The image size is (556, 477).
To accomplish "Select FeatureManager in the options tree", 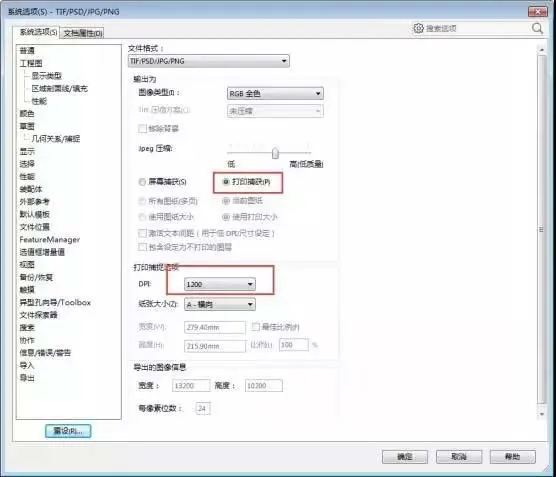I will coord(50,240).
